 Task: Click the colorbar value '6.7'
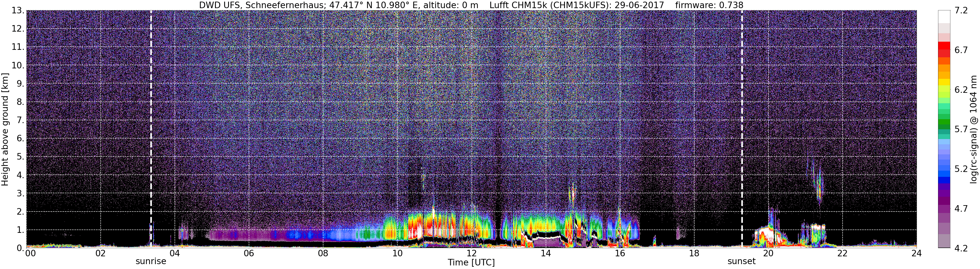(x=960, y=50)
